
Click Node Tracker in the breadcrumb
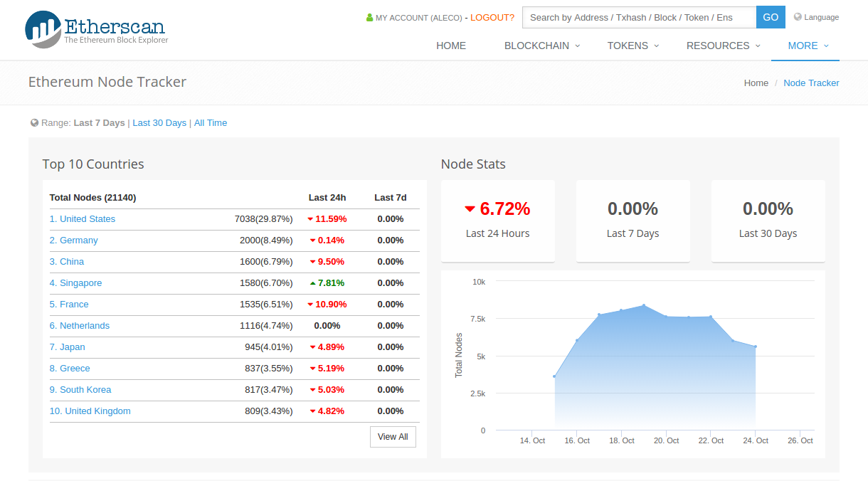(811, 83)
